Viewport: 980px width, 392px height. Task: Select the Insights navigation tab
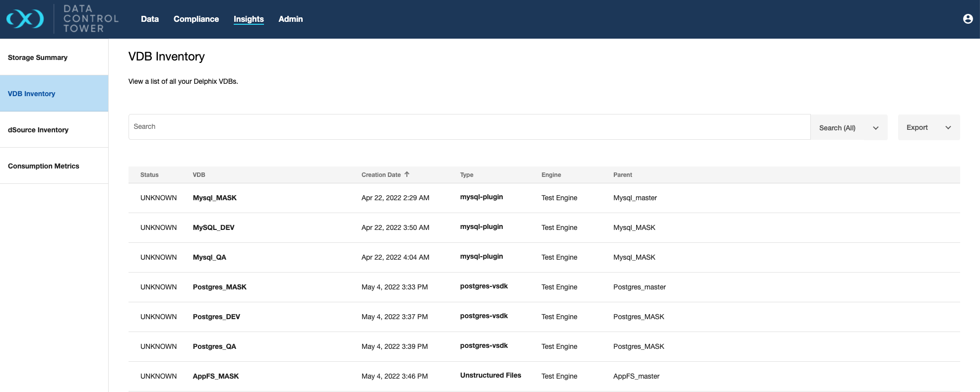click(249, 19)
